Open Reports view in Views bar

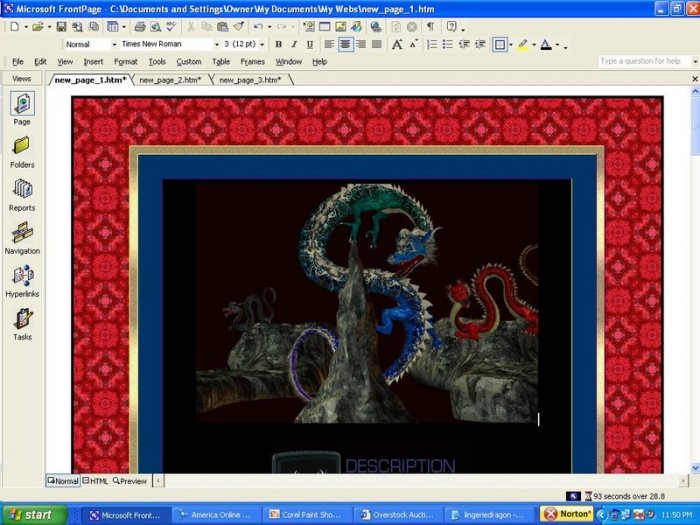pyautogui.click(x=22, y=195)
